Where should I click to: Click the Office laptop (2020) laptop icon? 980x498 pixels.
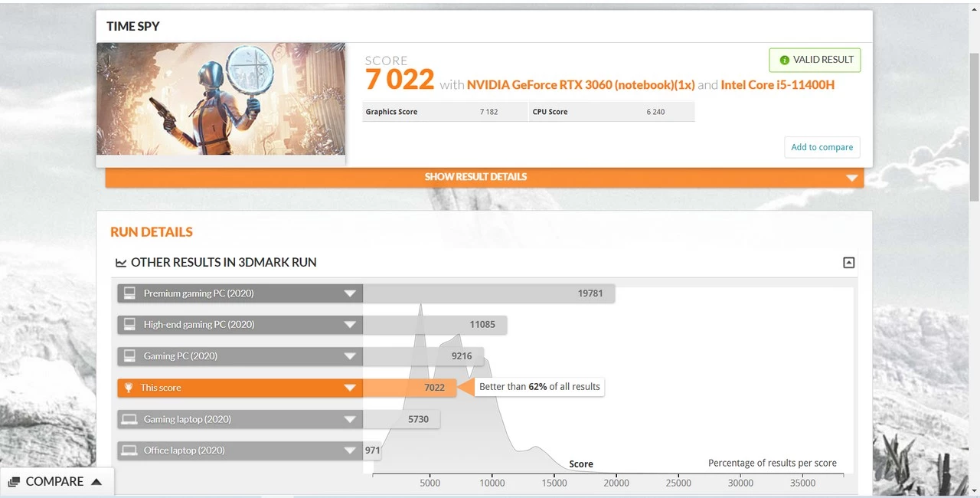(129, 450)
